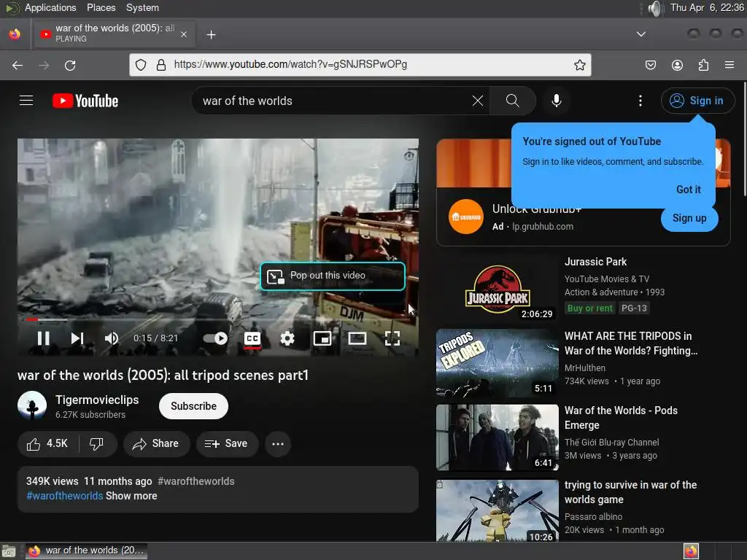Open Jurassic Park movie thumbnail
This screenshot has width=747, height=560.
(498, 288)
